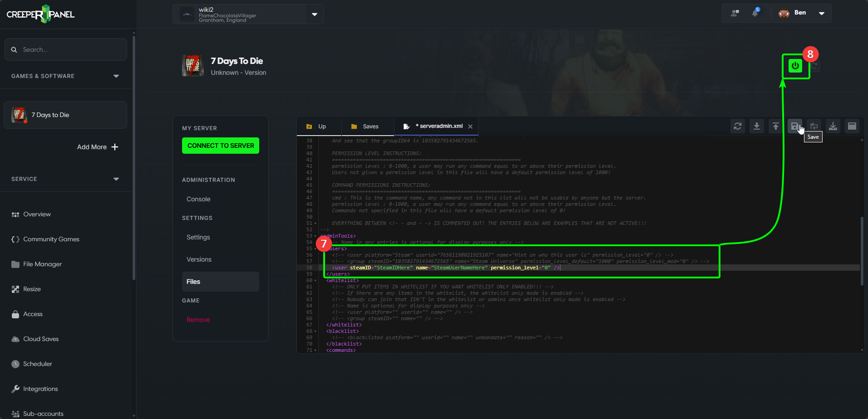Click the closing users tag on line 59

click(x=338, y=274)
